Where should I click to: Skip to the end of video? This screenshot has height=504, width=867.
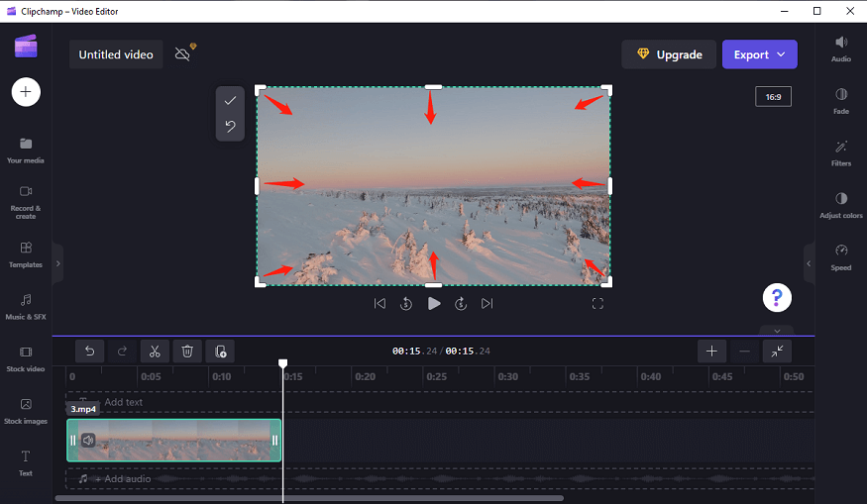point(487,303)
